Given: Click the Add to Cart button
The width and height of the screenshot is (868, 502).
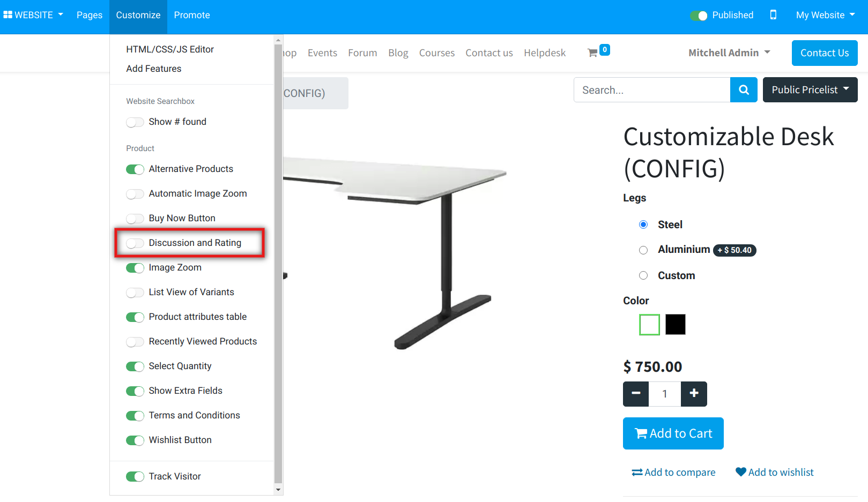Looking at the screenshot, I should pyautogui.click(x=673, y=433).
